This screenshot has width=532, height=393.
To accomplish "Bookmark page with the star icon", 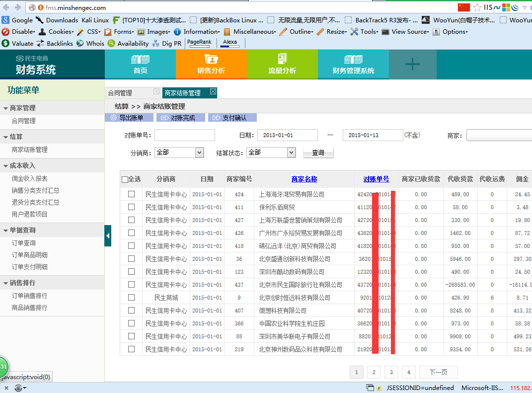I will coord(477,7).
